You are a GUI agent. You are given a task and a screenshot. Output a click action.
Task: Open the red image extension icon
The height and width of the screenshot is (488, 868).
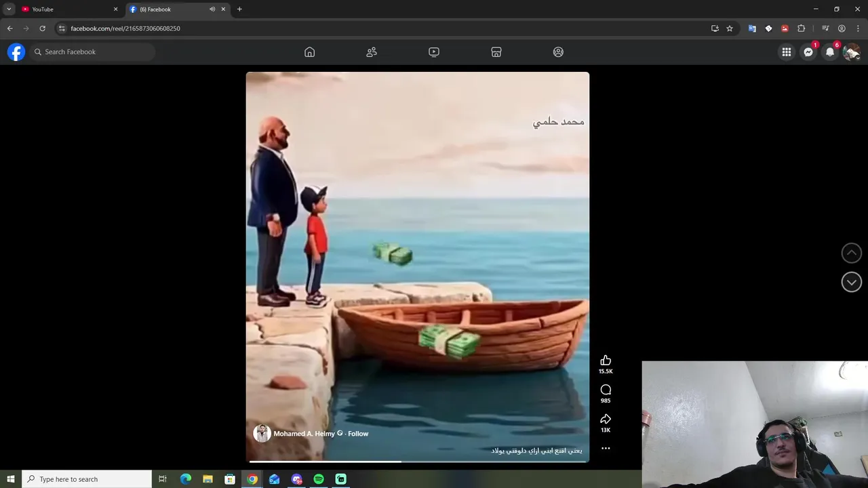[x=785, y=28]
